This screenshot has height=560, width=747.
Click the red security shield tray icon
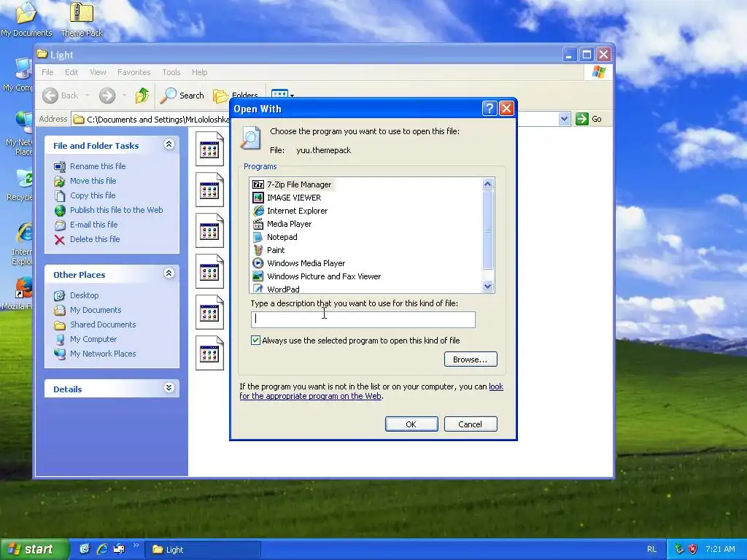click(x=693, y=549)
